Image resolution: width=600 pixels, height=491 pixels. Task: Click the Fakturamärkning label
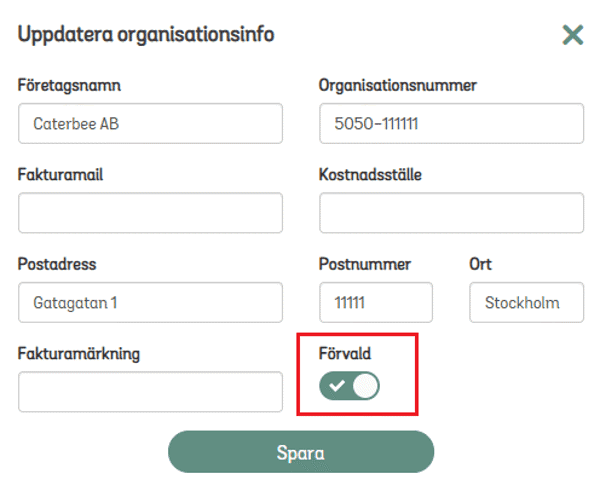[79, 353]
